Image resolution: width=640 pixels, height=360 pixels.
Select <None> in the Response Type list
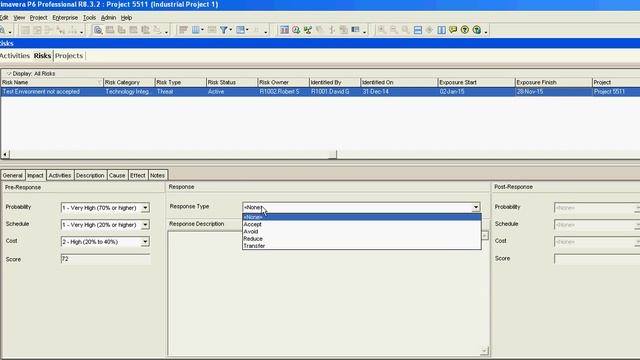coord(362,217)
